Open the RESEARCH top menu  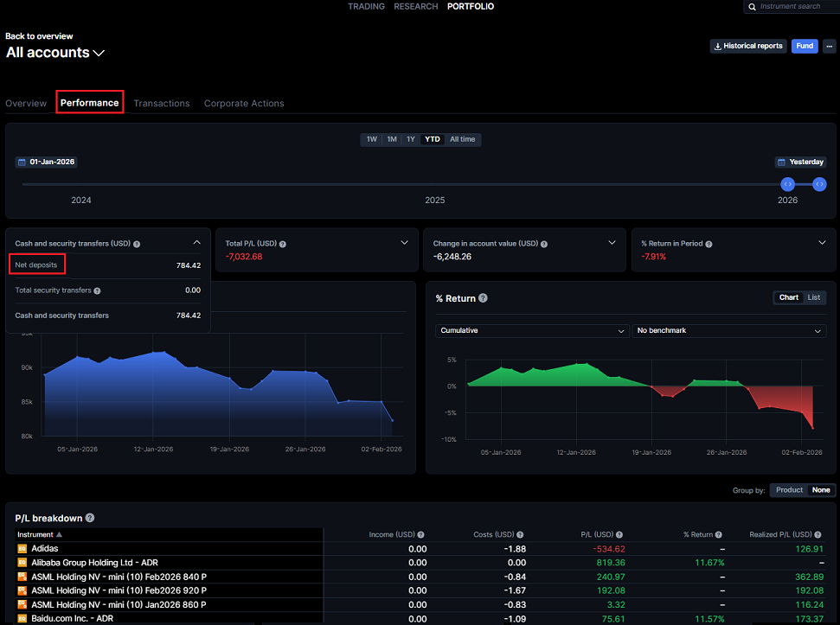(x=415, y=7)
